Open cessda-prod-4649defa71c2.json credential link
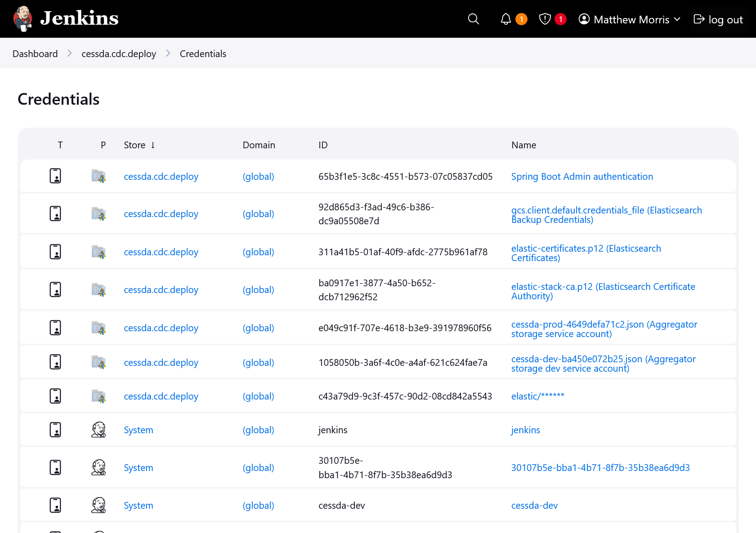 point(604,329)
